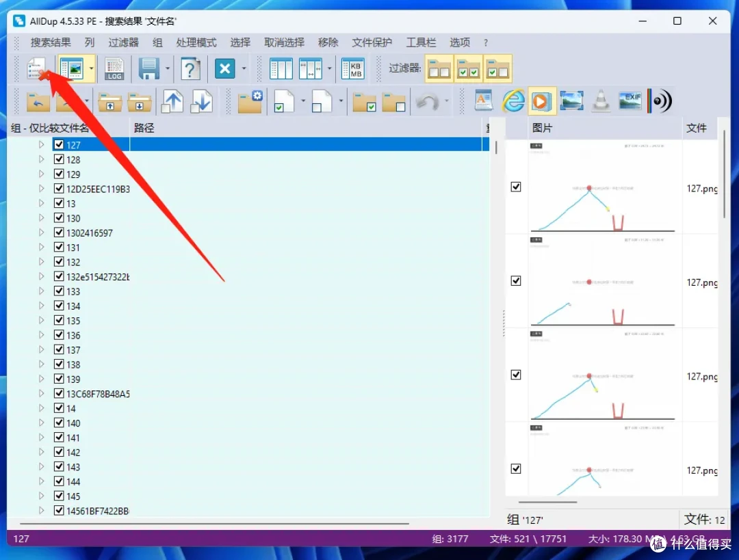Uncheck the checkbox for group 128
This screenshot has height=560, width=739.
[x=59, y=159]
